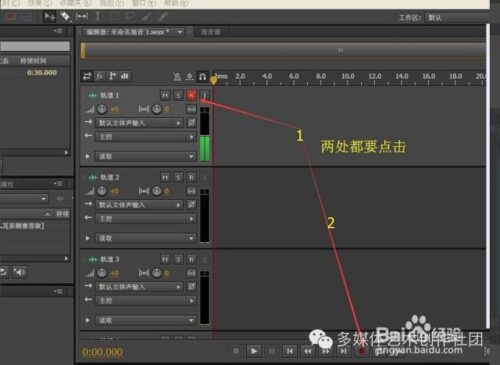Toggle Track 2 input polarity reverse icon
Screen dimensions: 500x365
click(191, 204)
